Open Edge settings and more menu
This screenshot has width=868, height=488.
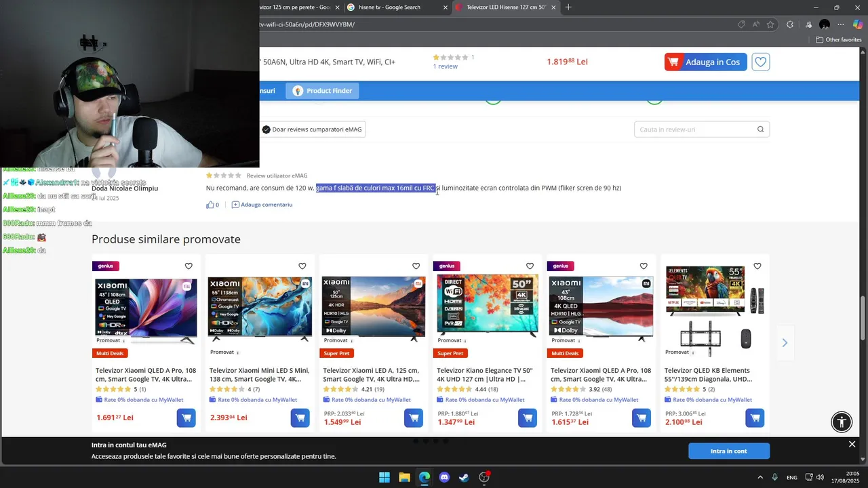pos(842,24)
